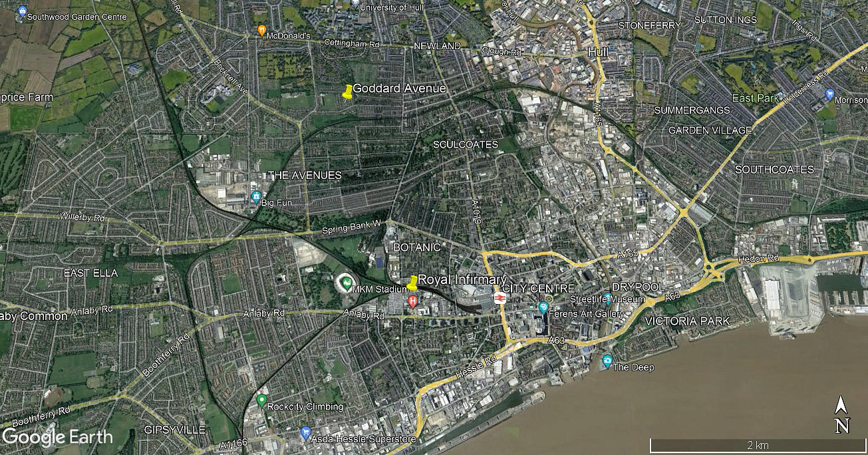Click the red hospital H icon
This screenshot has width=868, height=455.
tap(413, 302)
